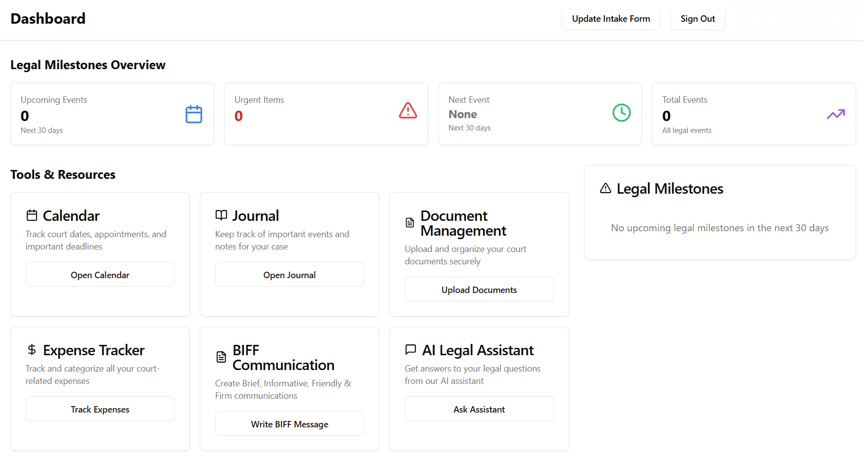This screenshot has height=459, width=868.
Task: Click the Document Management file icon
Action: point(410,222)
